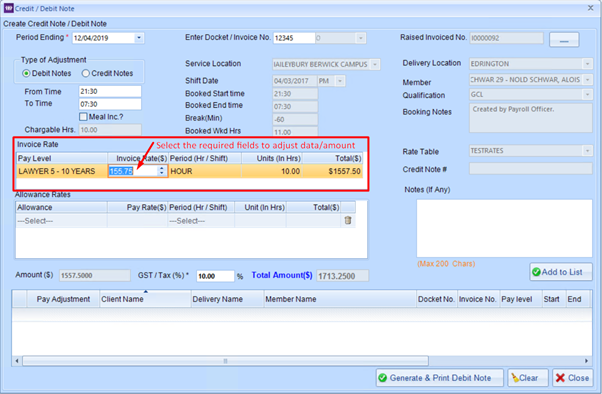Click the Allowance column header
Image resolution: width=602 pixels, height=394 pixels.
pyautogui.click(x=61, y=207)
